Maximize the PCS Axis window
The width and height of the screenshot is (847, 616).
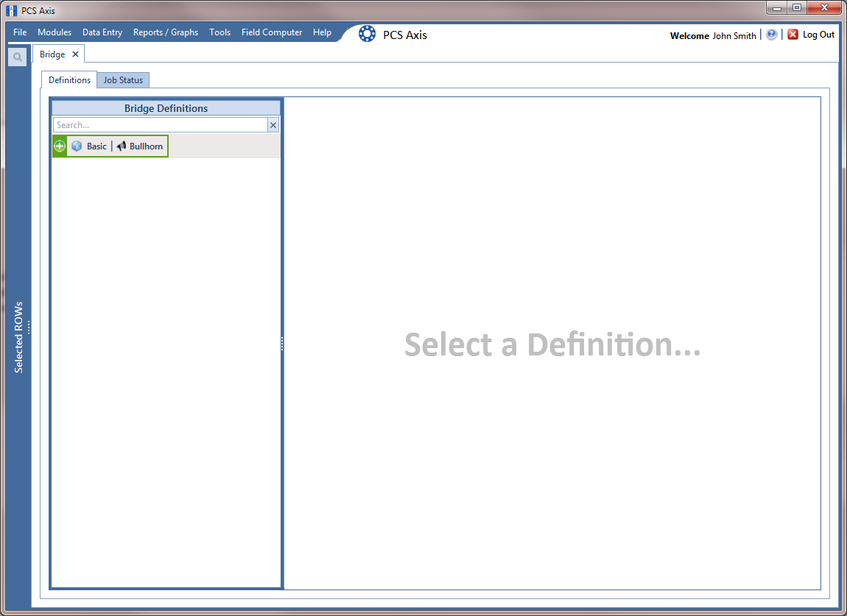click(x=797, y=7)
